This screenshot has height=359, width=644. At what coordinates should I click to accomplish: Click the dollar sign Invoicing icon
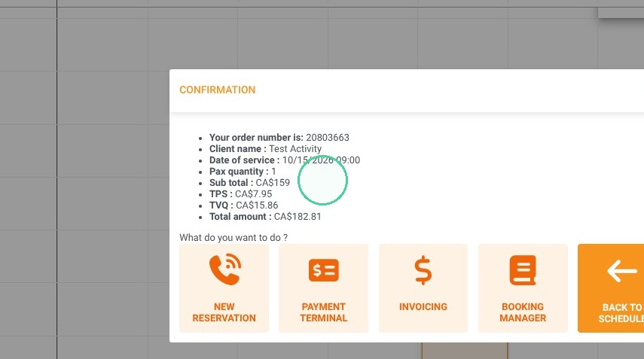click(423, 270)
